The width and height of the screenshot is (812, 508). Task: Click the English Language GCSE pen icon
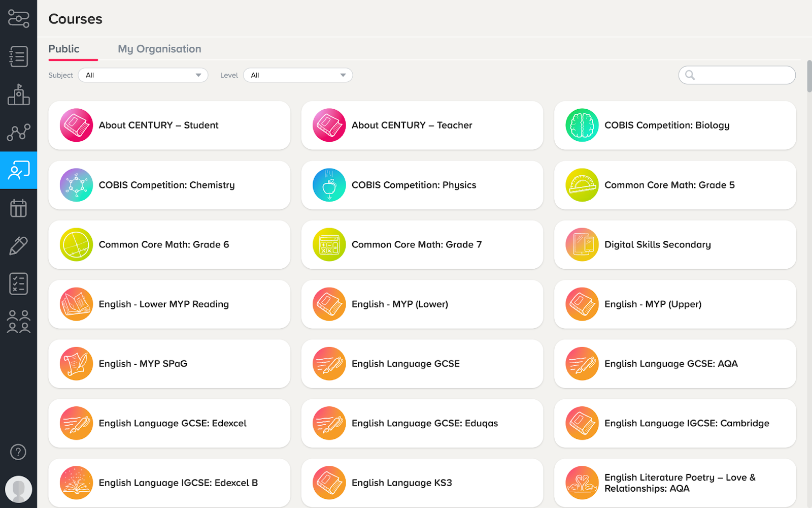329,364
